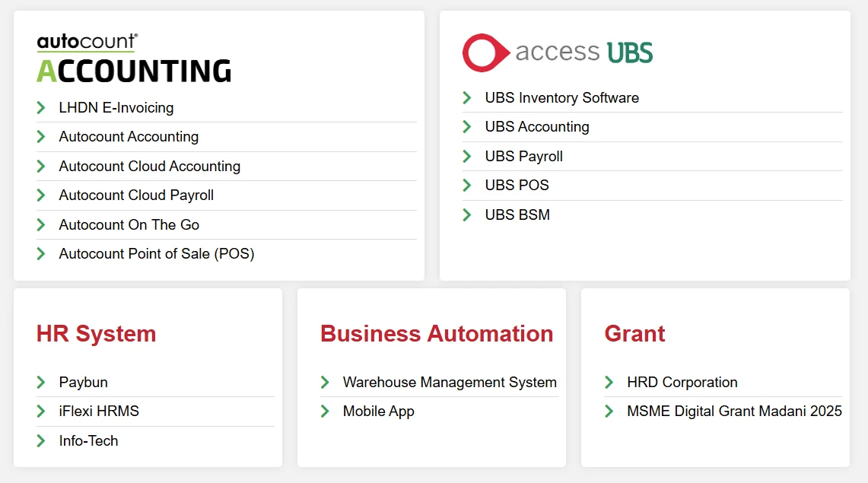Click the chevron beside Autocount Point of Sale
868x483 pixels.
point(41,254)
